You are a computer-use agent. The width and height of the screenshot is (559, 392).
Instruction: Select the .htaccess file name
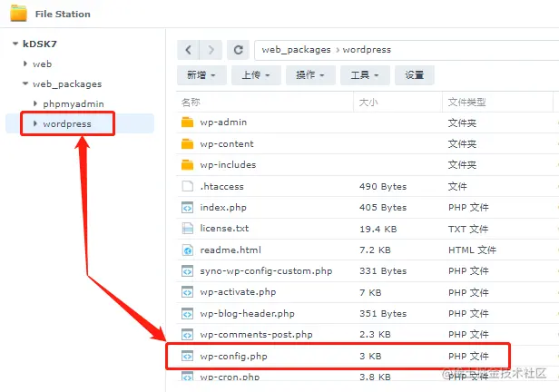click(x=221, y=186)
